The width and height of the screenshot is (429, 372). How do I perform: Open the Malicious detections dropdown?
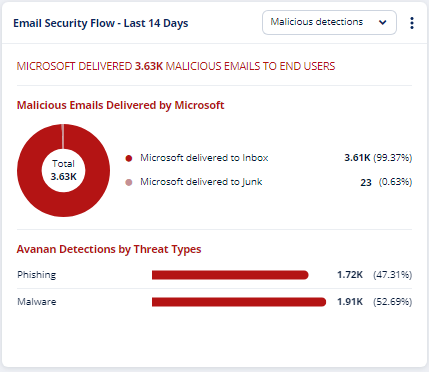click(329, 22)
